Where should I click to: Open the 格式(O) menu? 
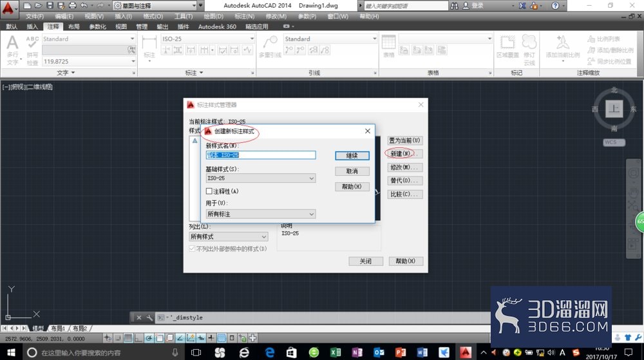click(x=153, y=16)
